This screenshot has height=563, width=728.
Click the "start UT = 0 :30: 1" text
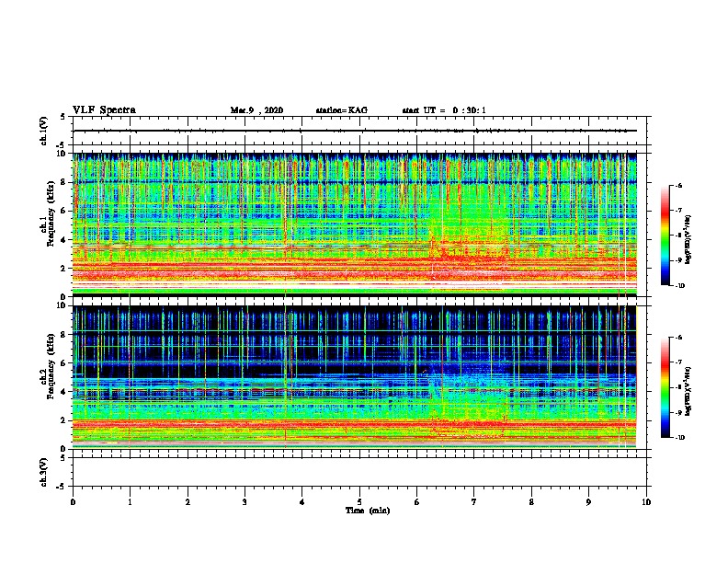pos(444,110)
